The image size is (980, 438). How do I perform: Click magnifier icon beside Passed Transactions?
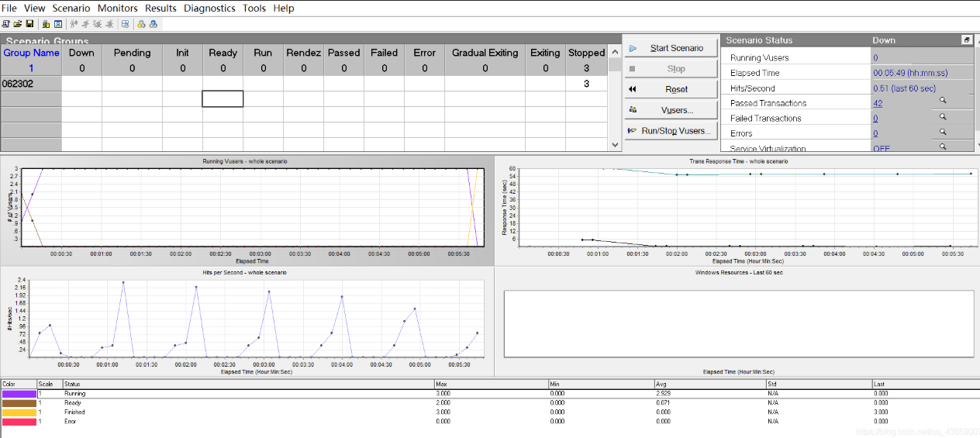pyautogui.click(x=943, y=101)
